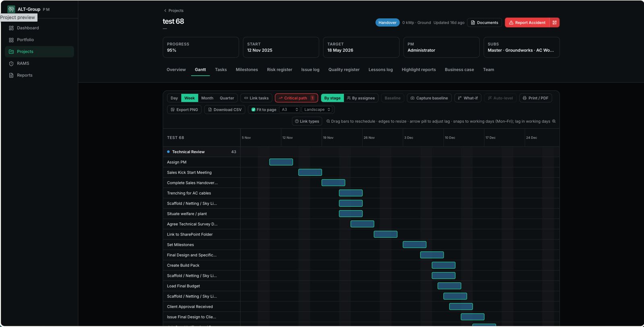Screen dimensions: 644x327
Task: Open the Highlight reports tab
Action: point(419,70)
